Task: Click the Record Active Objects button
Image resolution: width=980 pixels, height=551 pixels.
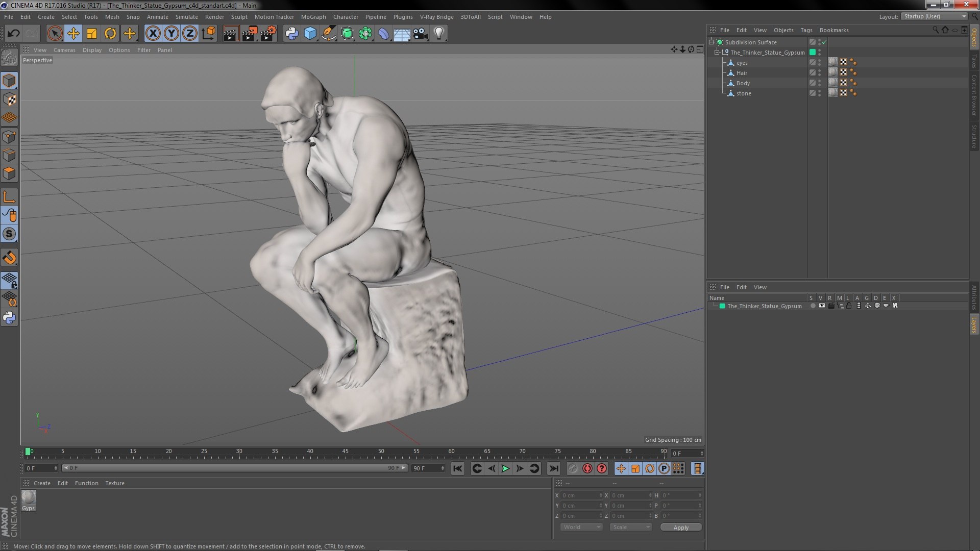Action: click(x=573, y=468)
